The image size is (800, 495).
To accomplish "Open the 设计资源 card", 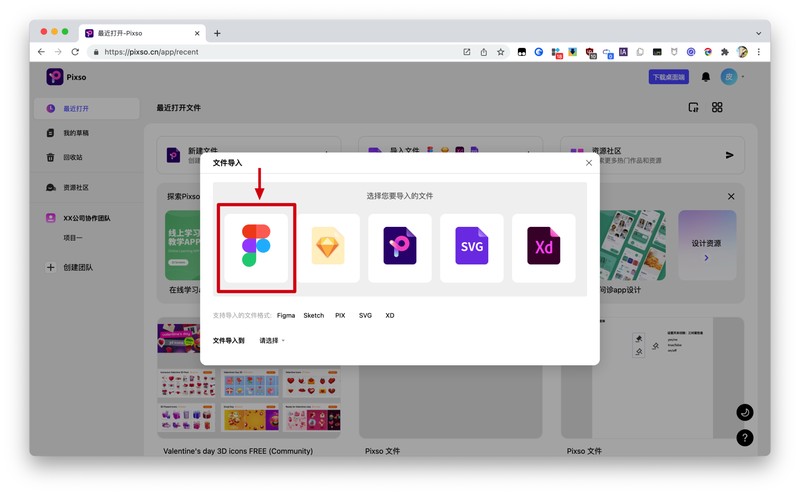I will click(707, 245).
